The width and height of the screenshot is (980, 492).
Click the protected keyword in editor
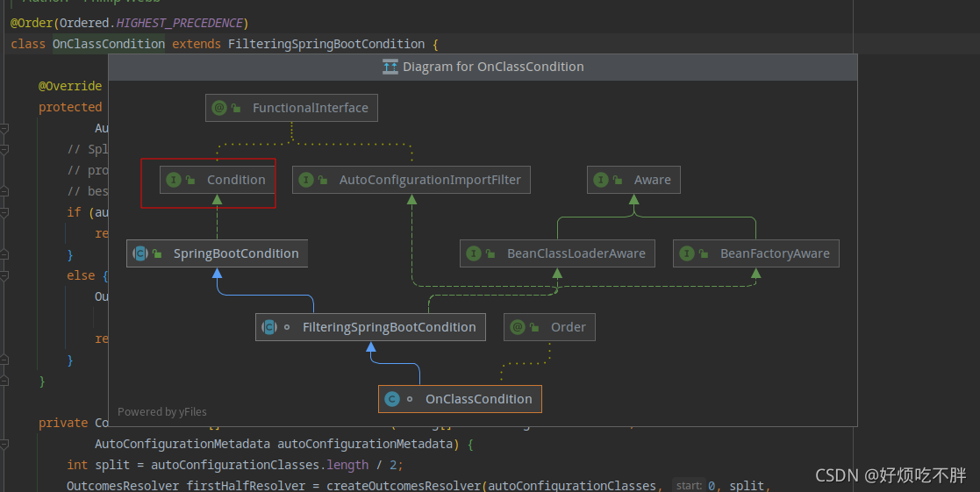coord(70,107)
